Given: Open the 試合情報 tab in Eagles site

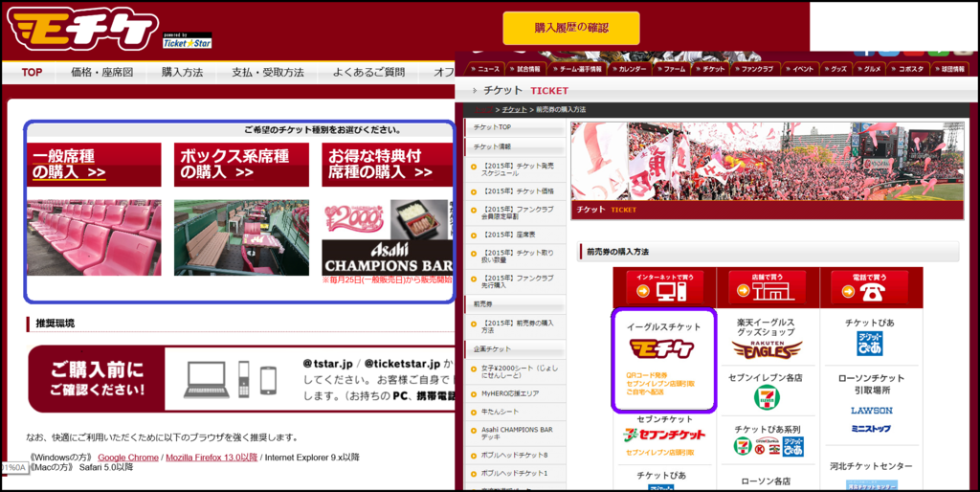Looking at the screenshot, I should pyautogui.click(x=527, y=69).
